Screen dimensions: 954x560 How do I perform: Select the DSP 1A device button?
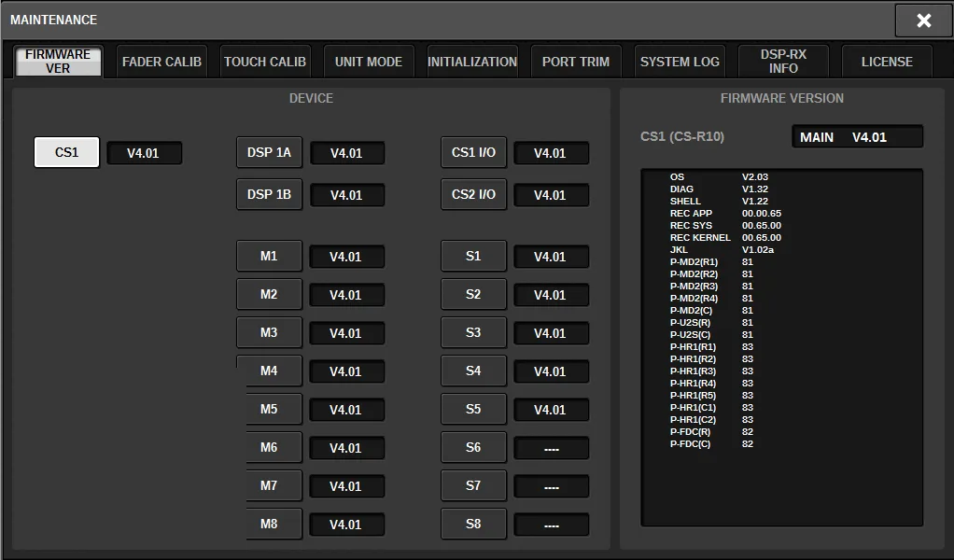click(x=269, y=152)
